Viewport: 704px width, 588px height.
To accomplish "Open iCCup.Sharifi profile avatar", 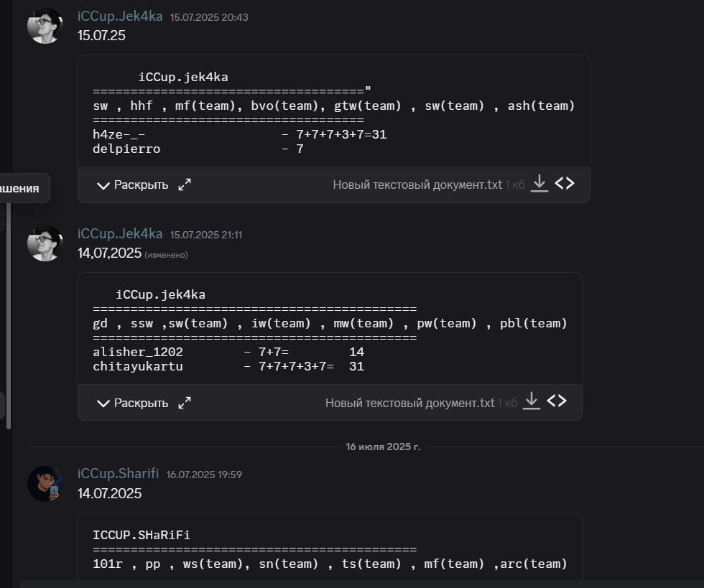I will 45,484.
